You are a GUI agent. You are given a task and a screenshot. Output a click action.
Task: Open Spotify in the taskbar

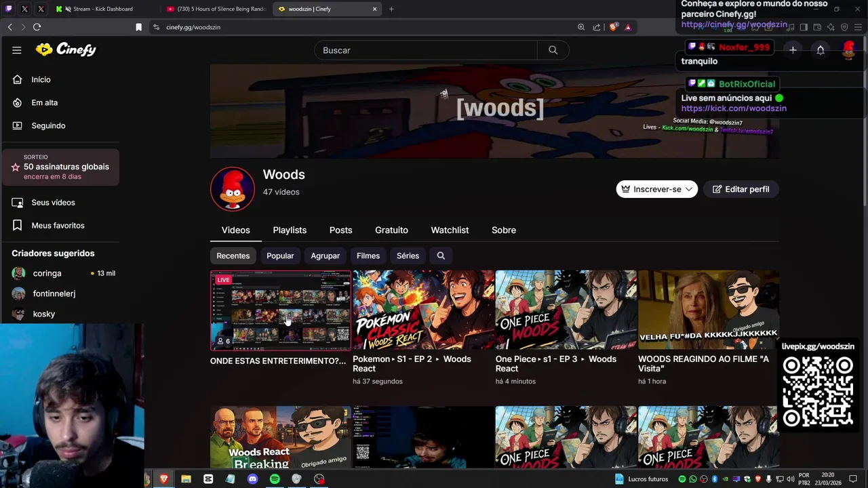click(x=275, y=479)
